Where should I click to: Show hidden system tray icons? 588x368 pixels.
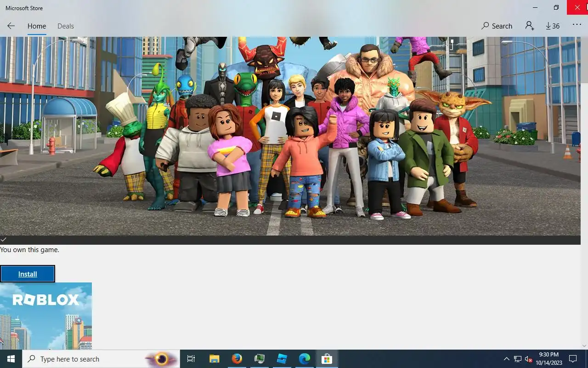click(x=507, y=359)
